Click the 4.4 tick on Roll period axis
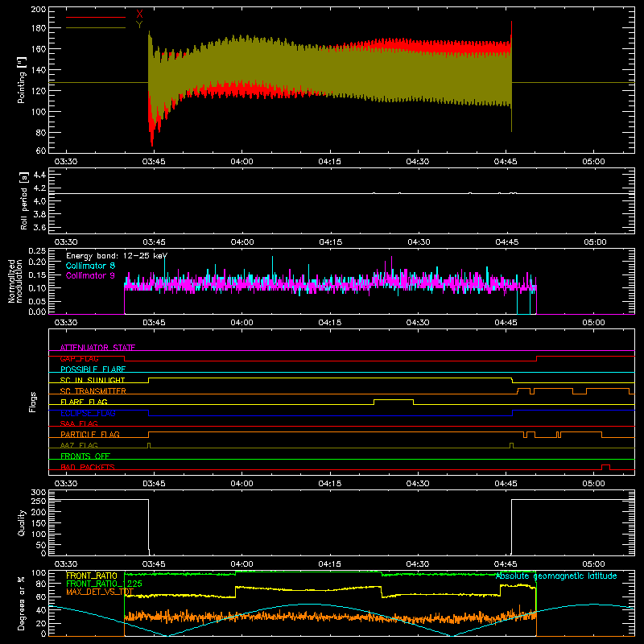The width and height of the screenshot is (644, 644). tap(39, 175)
